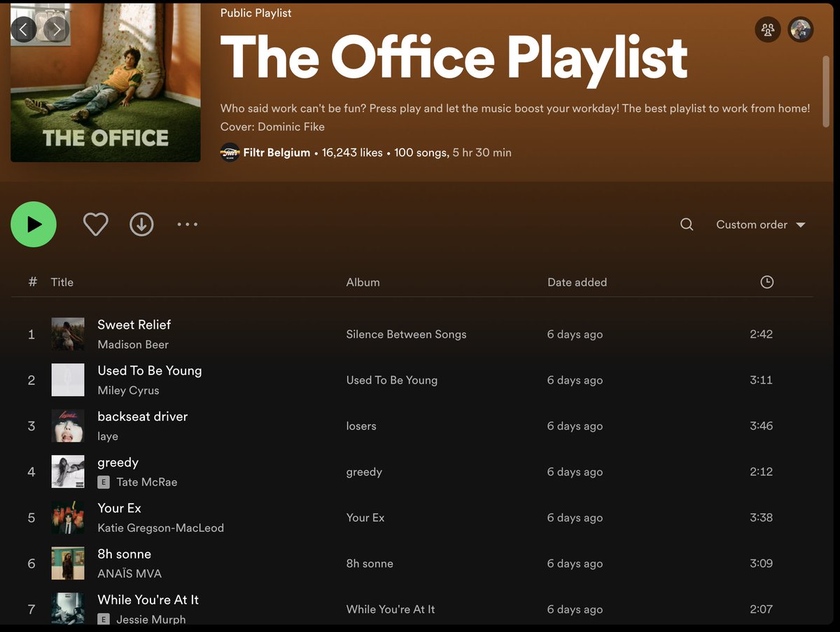
Task: Go back with the left arrow button
Action: [x=24, y=29]
